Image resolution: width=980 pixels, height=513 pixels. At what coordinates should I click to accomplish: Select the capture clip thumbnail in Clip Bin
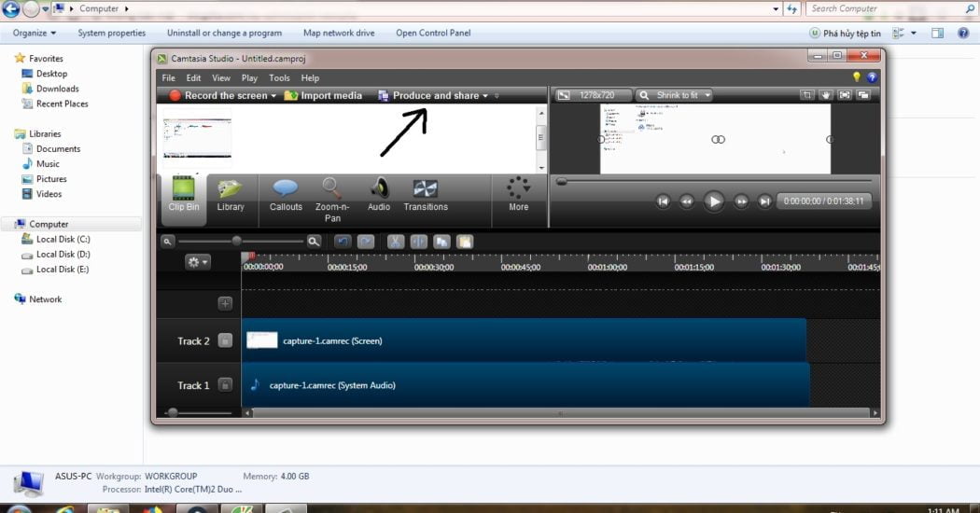coord(197,137)
